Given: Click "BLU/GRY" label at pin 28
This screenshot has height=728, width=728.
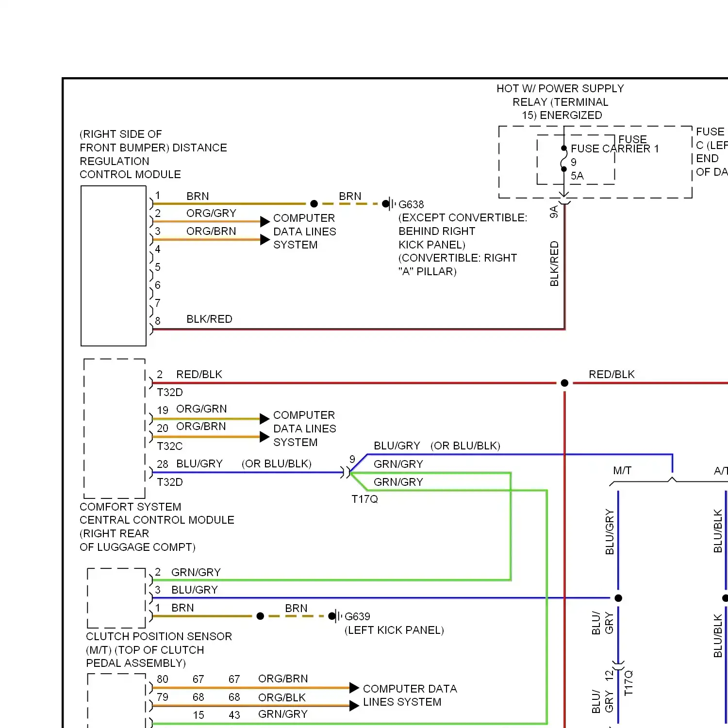Looking at the screenshot, I should coord(199,463).
